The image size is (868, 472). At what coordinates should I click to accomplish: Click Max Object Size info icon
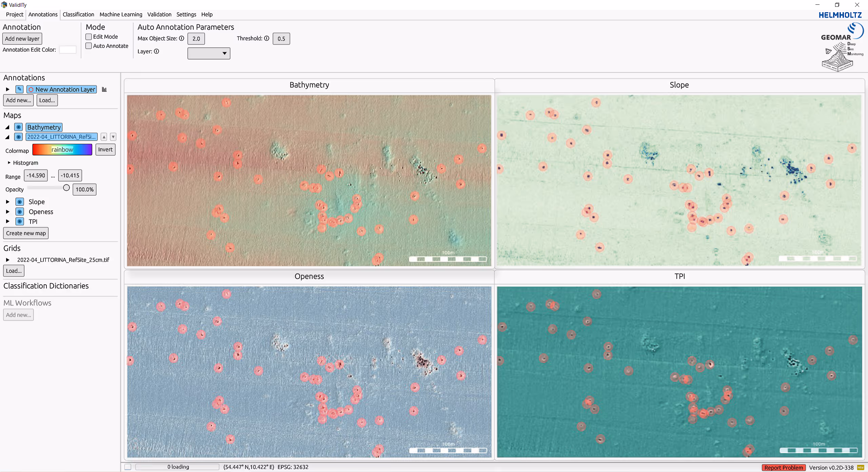(x=181, y=38)
